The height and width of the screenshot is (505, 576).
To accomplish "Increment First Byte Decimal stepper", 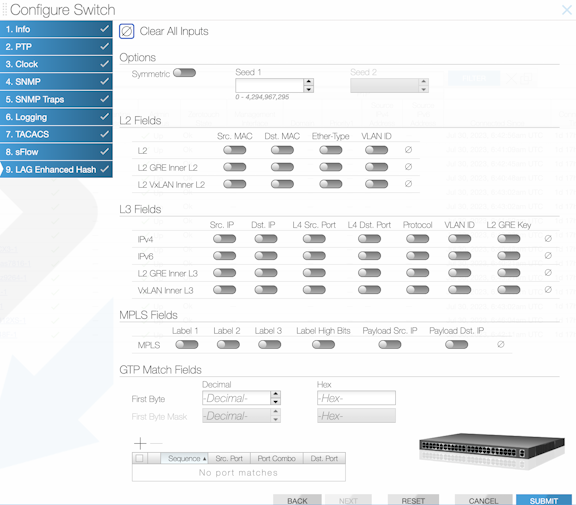I will [276, 394].
